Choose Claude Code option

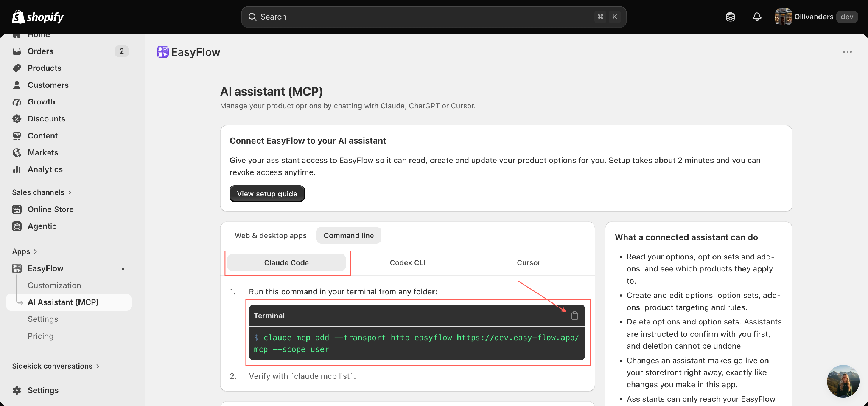(x=287, y=262)
